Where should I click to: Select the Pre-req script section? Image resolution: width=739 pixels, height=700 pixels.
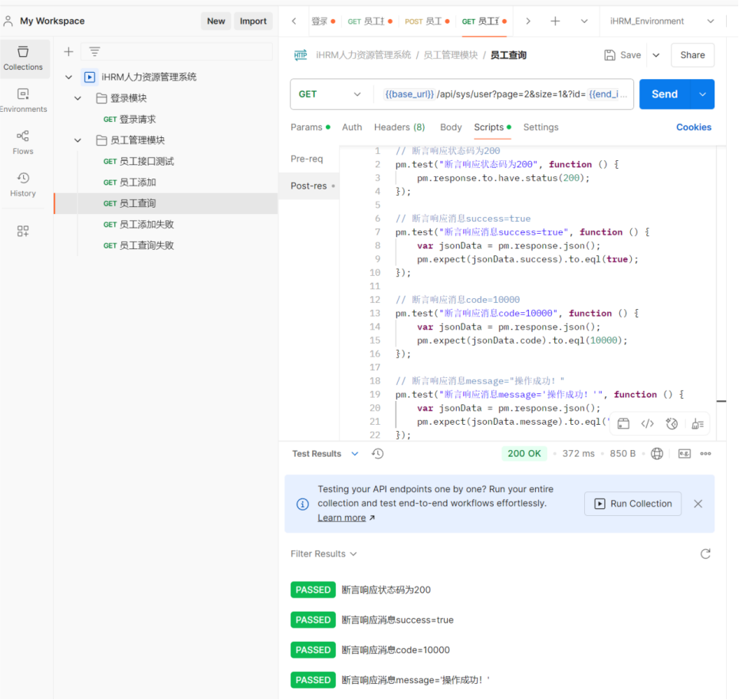[x=307, y=159]
